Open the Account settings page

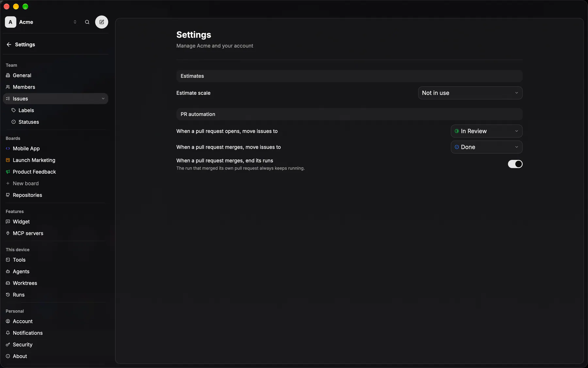coord(56,321)
